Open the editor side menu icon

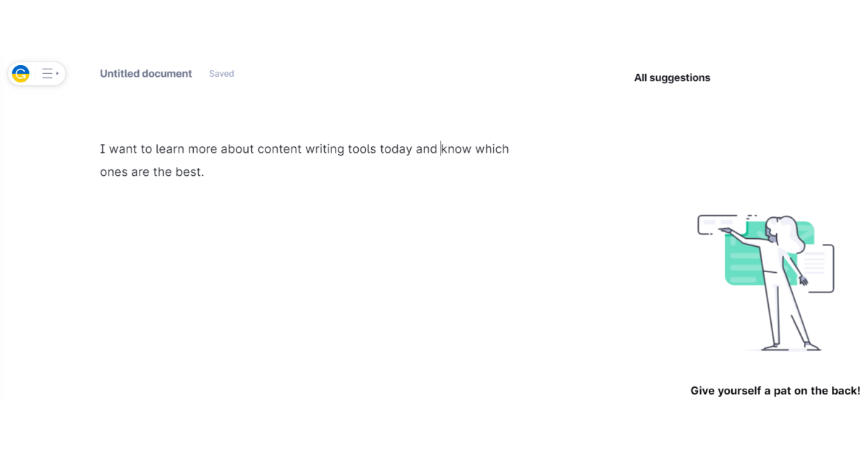49,73
